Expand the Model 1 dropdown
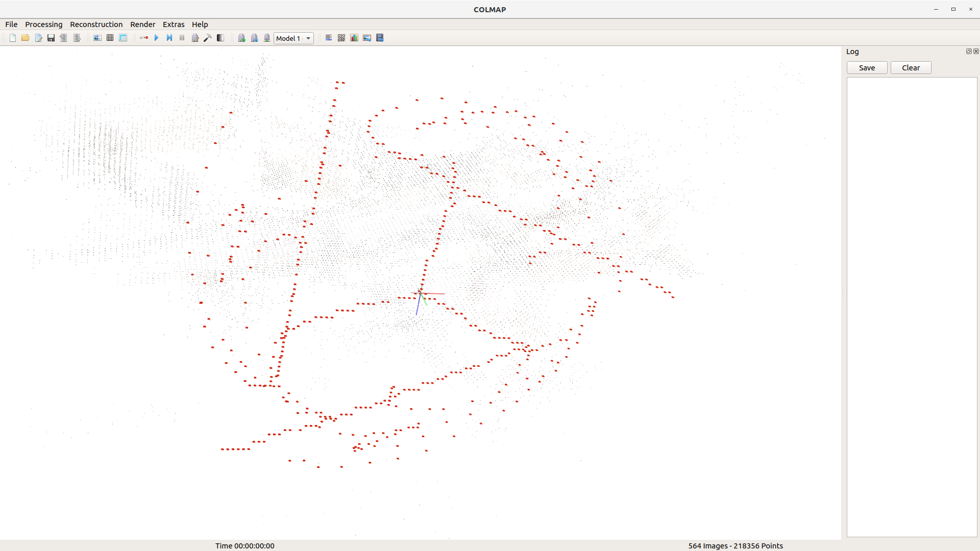Image resolution: width=980 pixels, height=551 pixels. tap(293, 38)
